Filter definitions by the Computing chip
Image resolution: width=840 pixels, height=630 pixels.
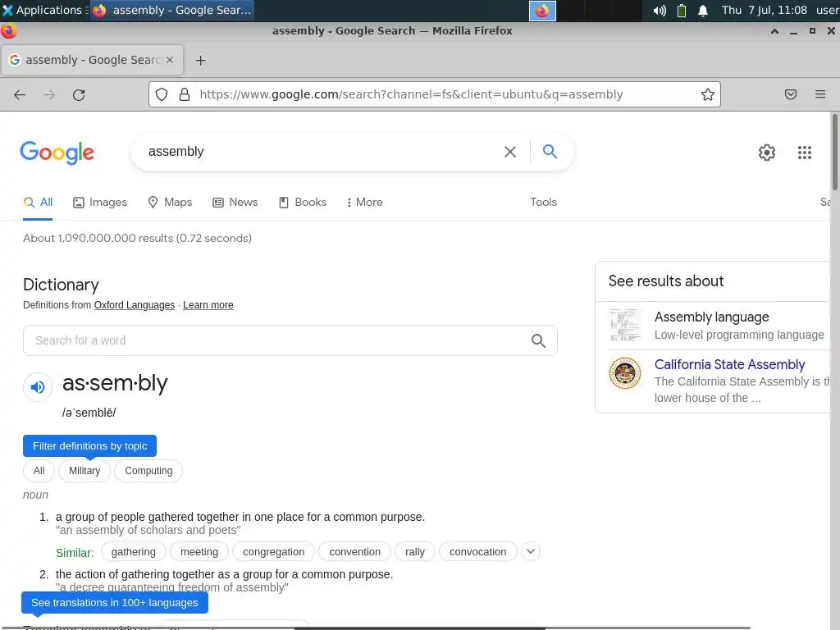(148, 471)
